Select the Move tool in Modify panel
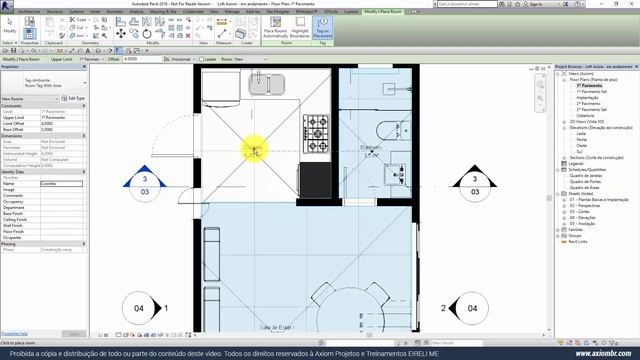The height and width of the screenshot is (360, 640). click(121, 33)
